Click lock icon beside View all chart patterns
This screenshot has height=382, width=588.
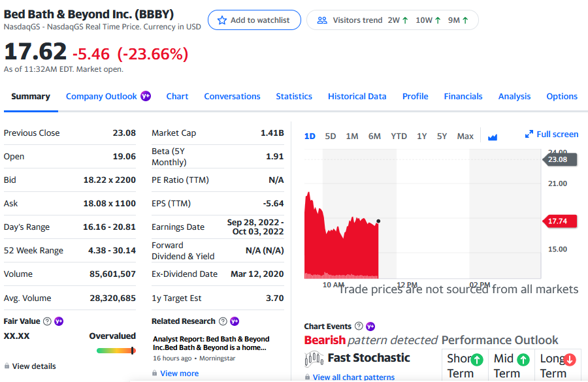point(308,377)
